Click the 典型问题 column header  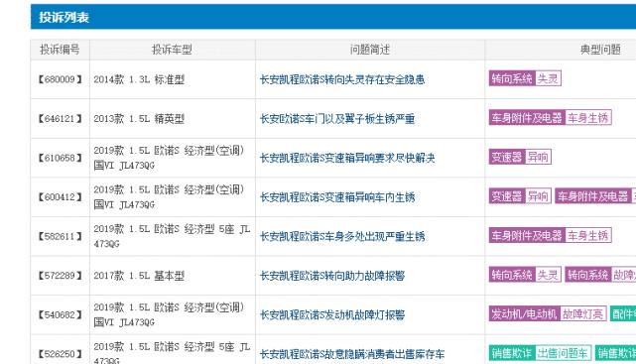tap(600, 50)
